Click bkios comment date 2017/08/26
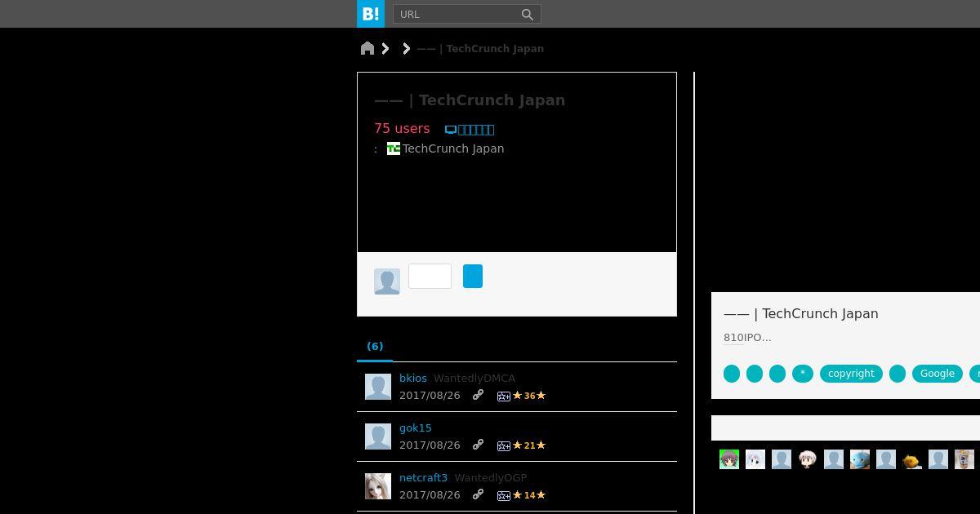 tap(430, 395)
